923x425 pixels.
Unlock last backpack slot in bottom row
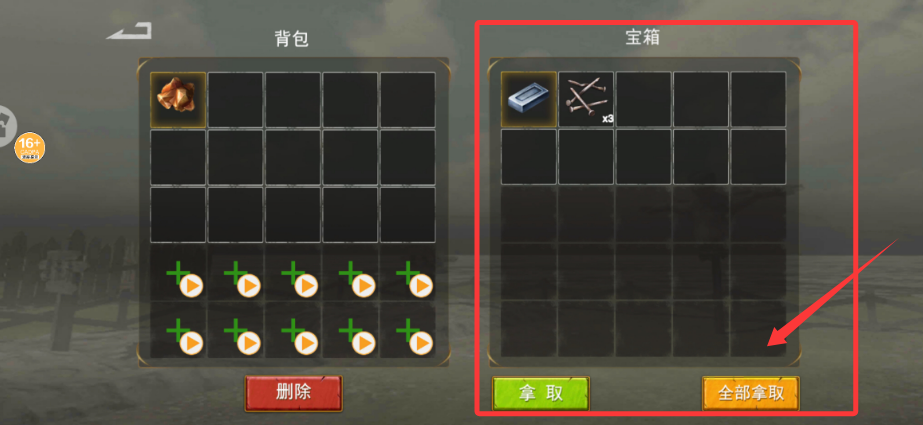(x=408, y=330)
